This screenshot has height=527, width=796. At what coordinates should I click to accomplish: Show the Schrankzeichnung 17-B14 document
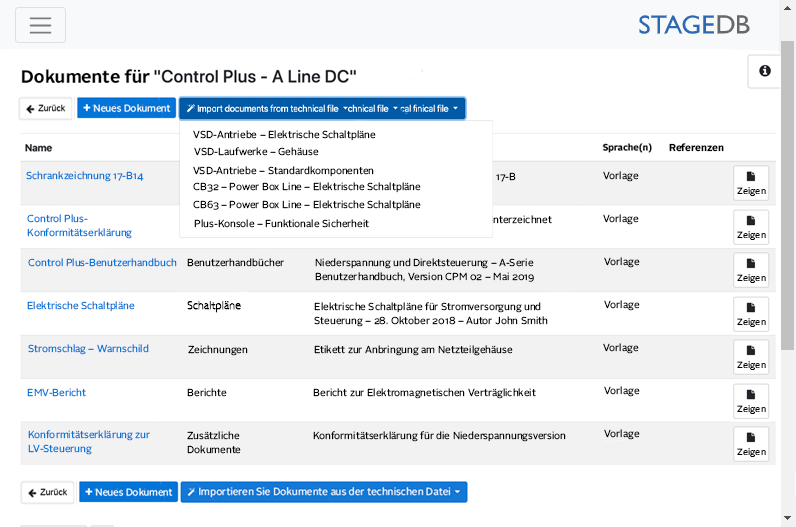750,182
